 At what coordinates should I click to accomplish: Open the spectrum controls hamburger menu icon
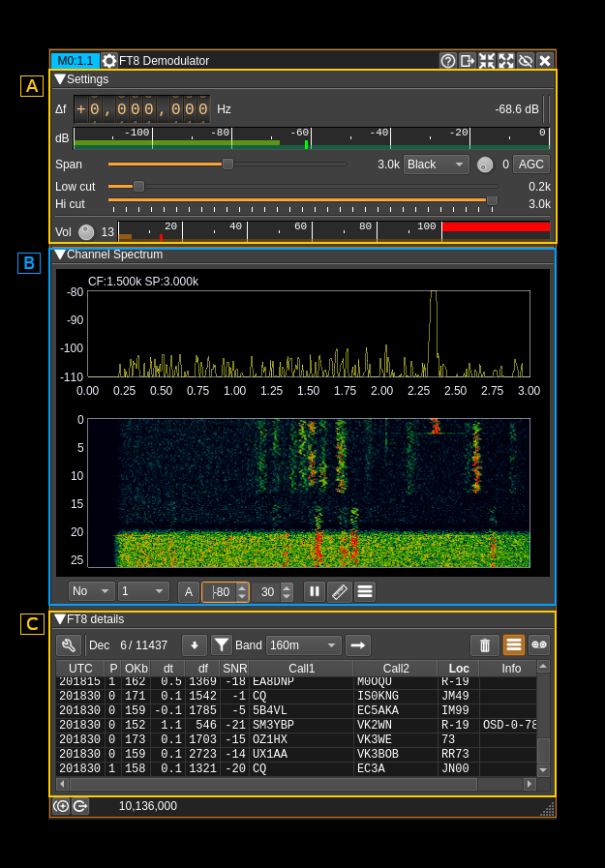point(365,592)
